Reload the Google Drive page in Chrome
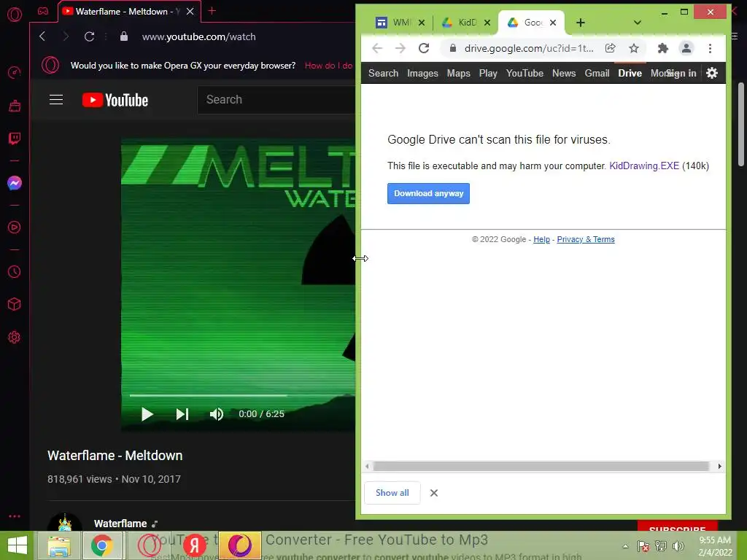Image resolution: width=747 pixels, height=560 pixels. 424,48
